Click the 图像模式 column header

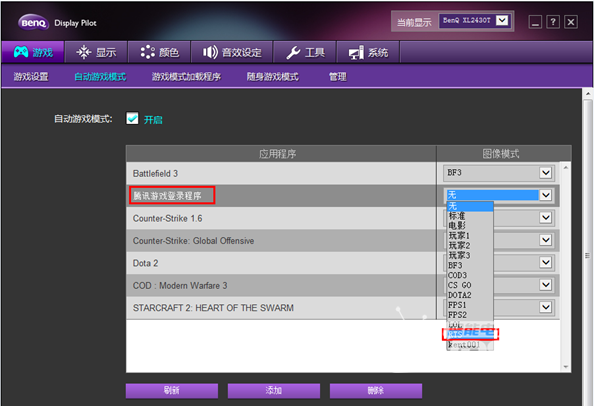tap(503, 153)
